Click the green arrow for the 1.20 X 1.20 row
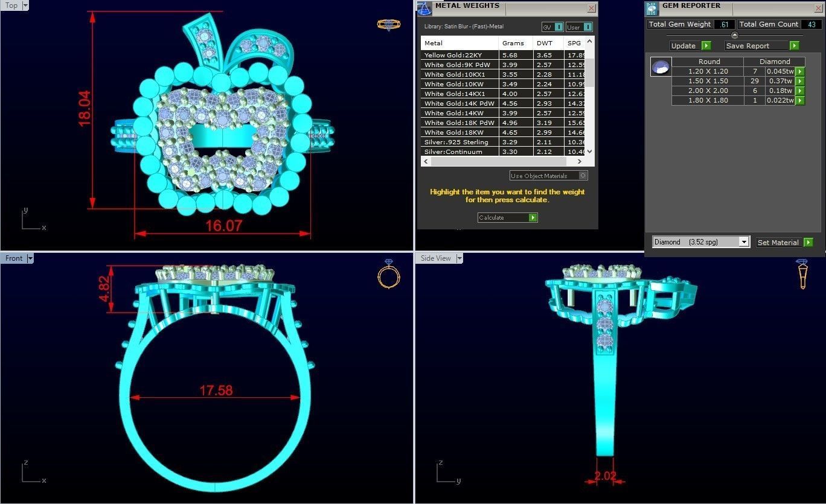The image size is (826, 504). [800, 71]
